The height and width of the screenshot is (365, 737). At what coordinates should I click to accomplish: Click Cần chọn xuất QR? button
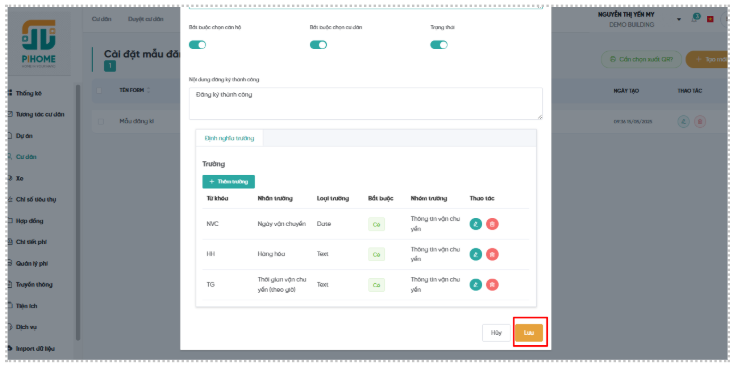641,59
